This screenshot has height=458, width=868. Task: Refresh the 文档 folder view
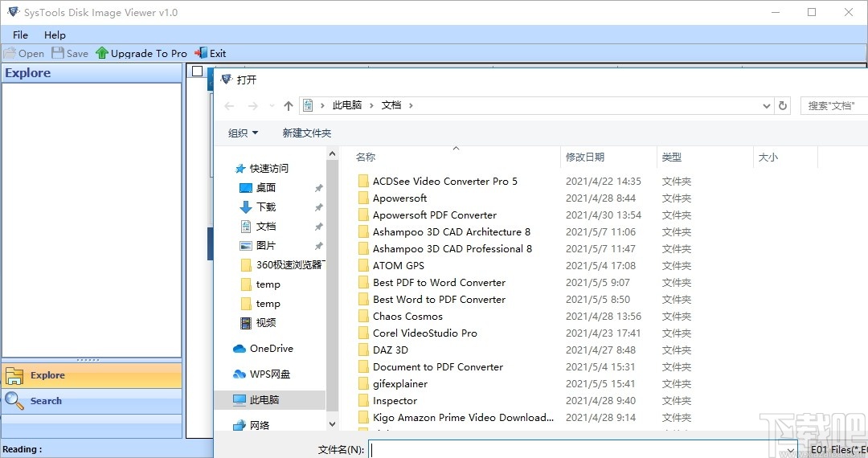(x=783, y=105)
